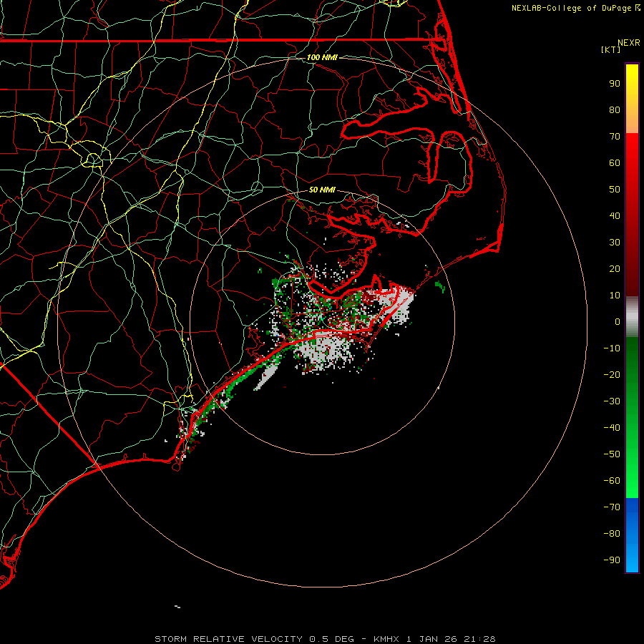
Task: Click the positive 30 value on the velocity scale
Action: tap(615, 243)
